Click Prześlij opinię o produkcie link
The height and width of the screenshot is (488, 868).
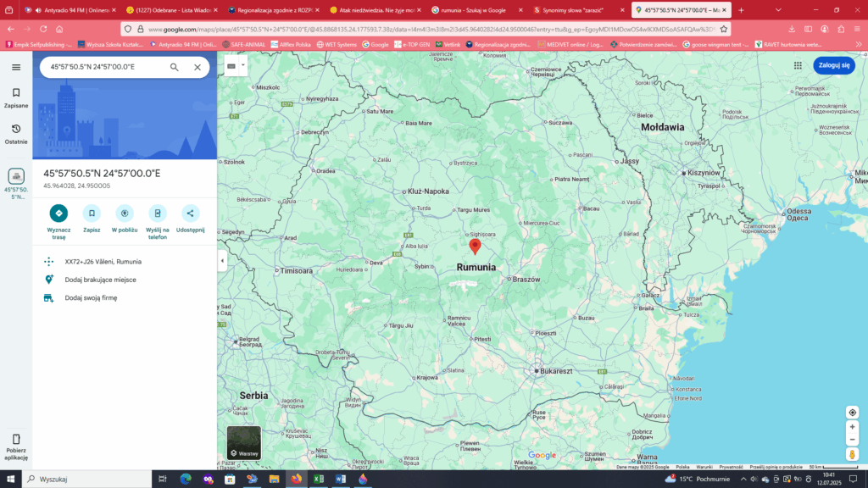[776, 467]
